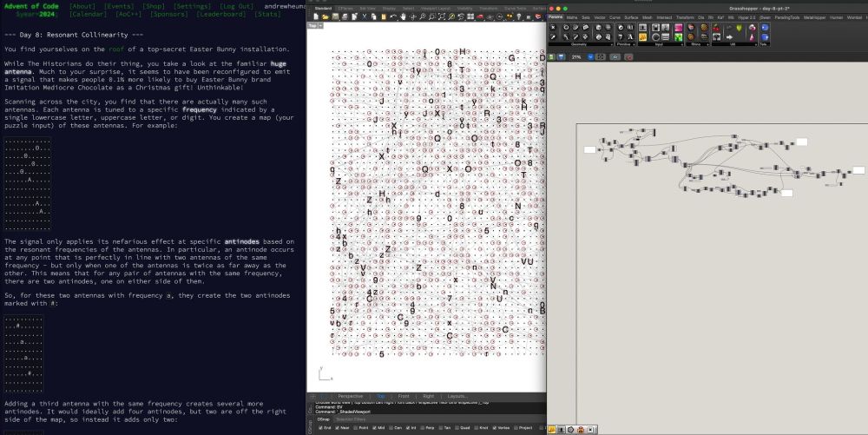Switch to the Front viewport tab
Image resolution: width=868 pixels, height=435 pixels.
tap(404, 396)
